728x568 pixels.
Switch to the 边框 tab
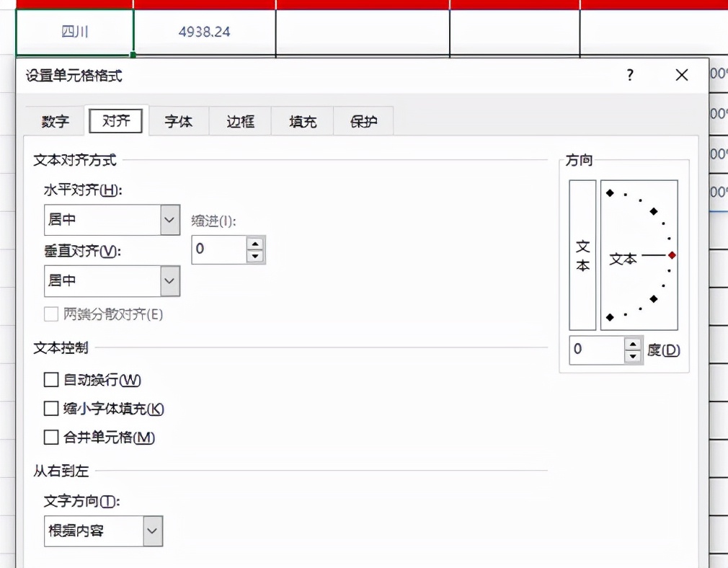coord(239,121)
